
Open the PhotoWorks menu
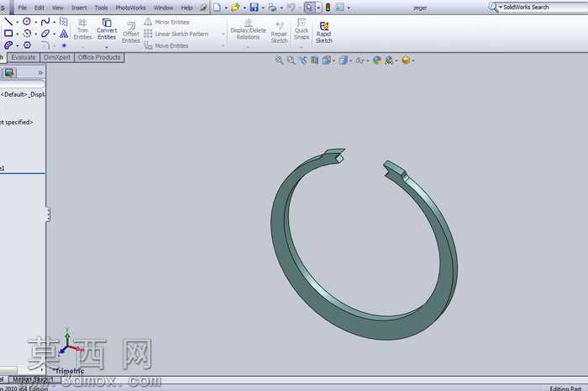point(130,8)
